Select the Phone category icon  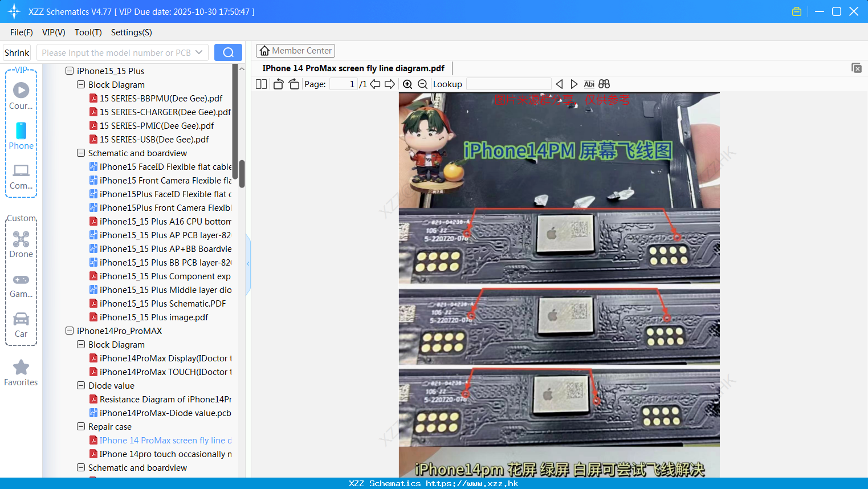pyautogui.click(x=21, y=136)
